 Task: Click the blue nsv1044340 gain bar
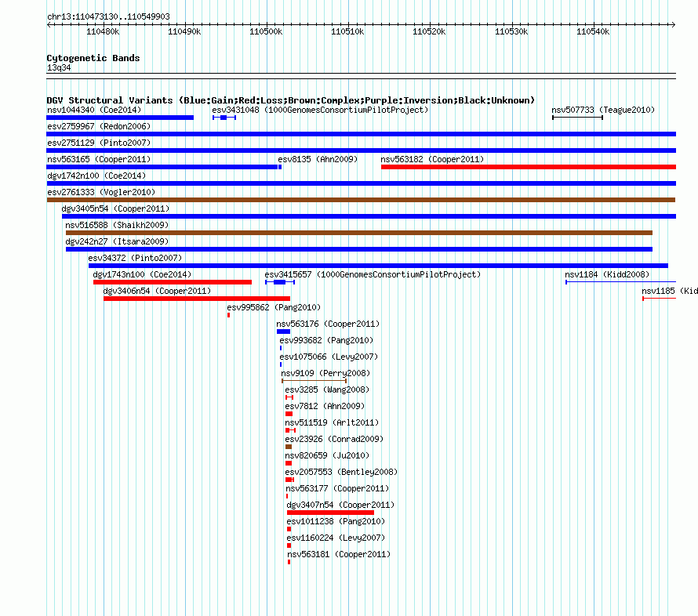click(x=120, y=118)
